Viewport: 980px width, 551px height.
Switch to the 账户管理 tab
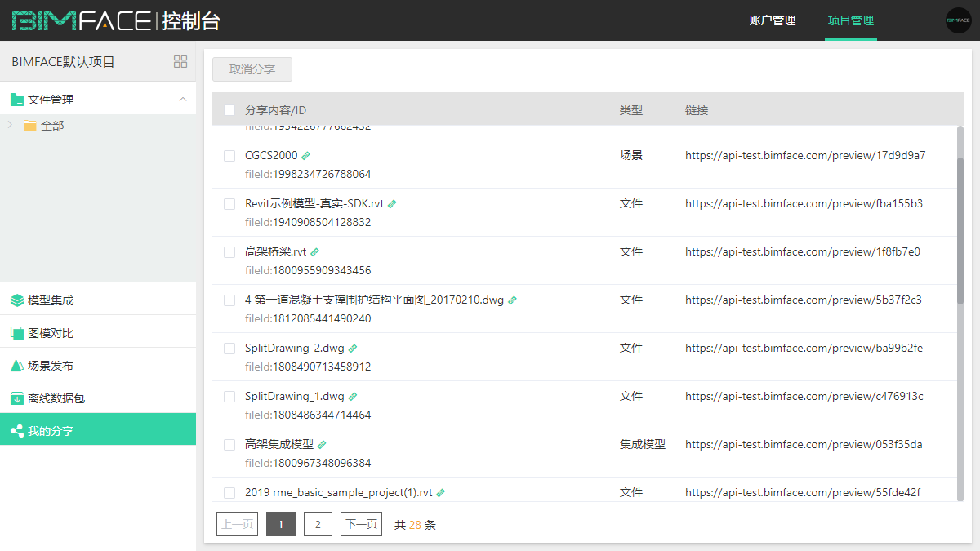pyautogui.click(x=773, y=20)
